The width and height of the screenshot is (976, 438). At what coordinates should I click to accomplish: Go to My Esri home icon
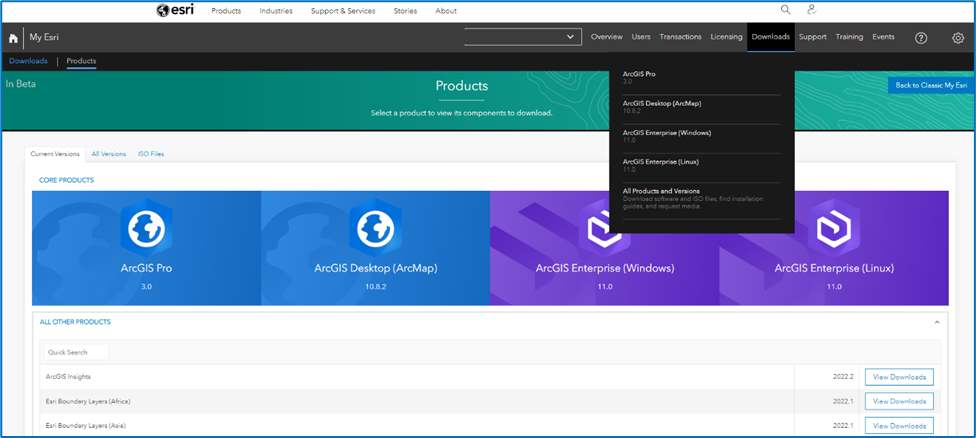[13, 38]
